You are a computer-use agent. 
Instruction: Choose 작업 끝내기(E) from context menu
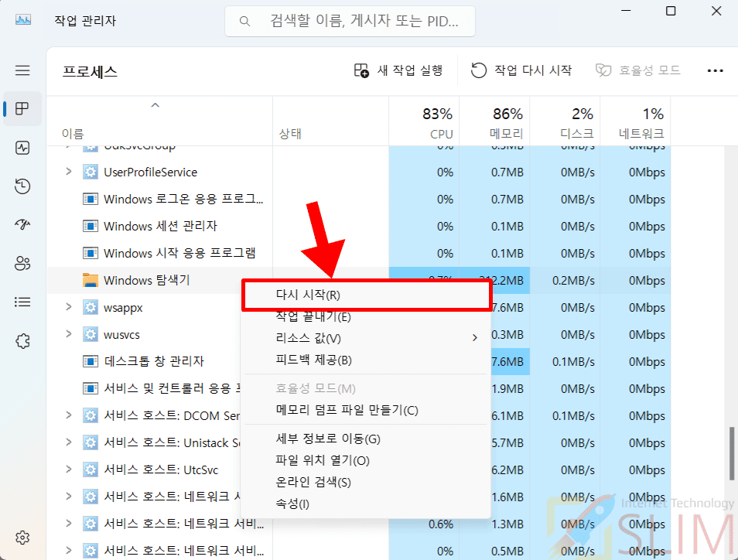click(365, 316)
